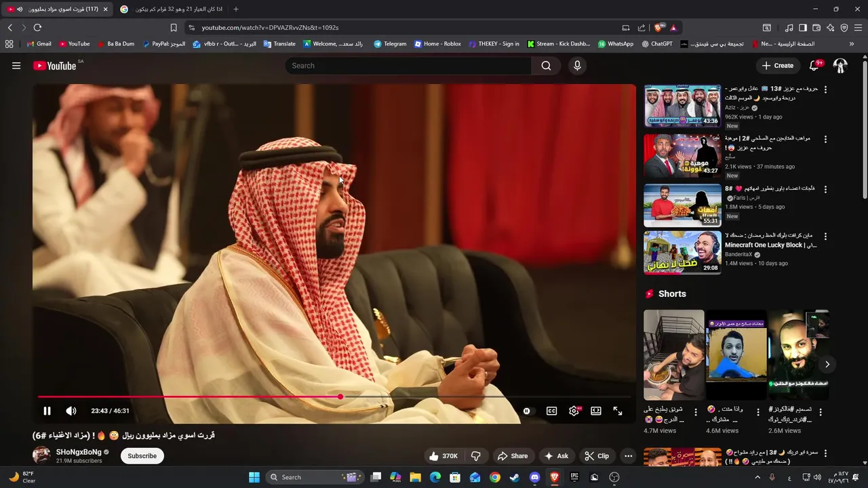
Task: Click the Ask button
Action: (556, 456)
